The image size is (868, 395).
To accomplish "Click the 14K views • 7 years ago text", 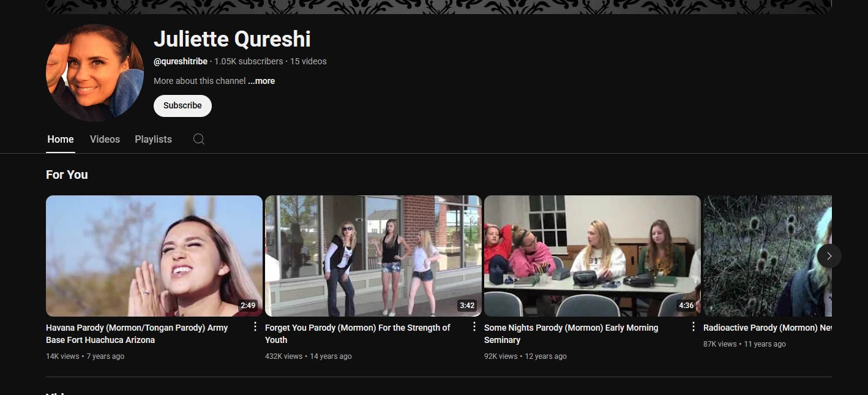I will (x=85, y=356).
